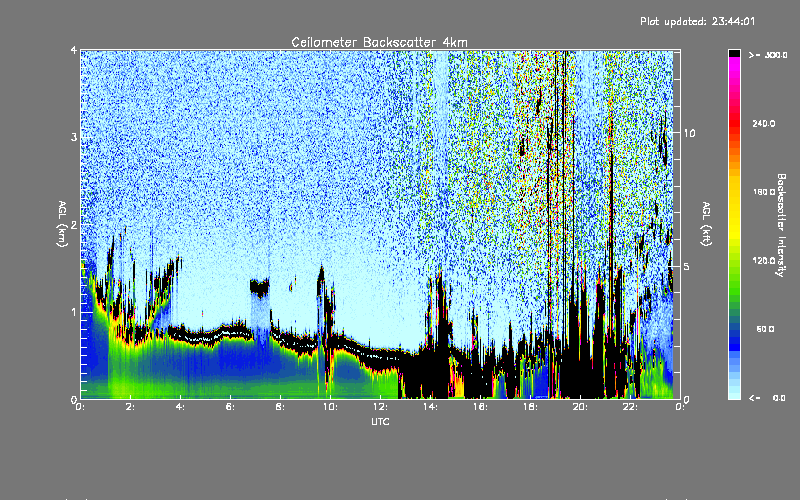
Task: Click the "AGL (kft)" right axis label
Action: (706, 224)
